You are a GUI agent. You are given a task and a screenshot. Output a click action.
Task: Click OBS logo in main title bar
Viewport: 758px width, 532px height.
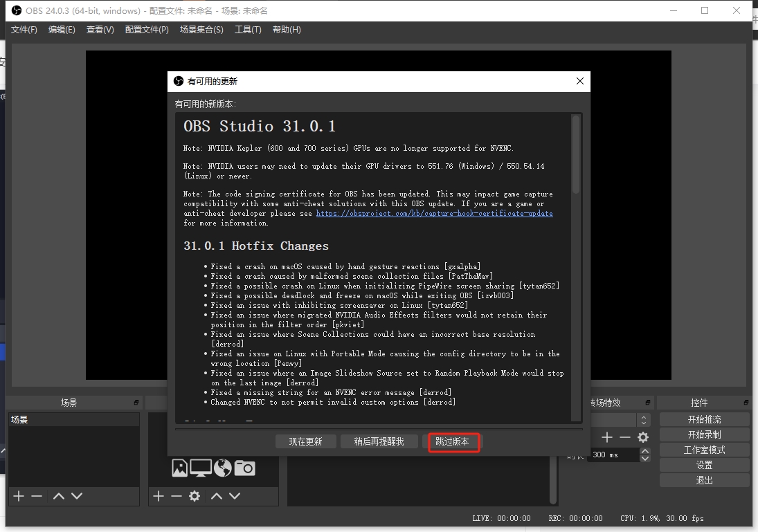[17, 10]
